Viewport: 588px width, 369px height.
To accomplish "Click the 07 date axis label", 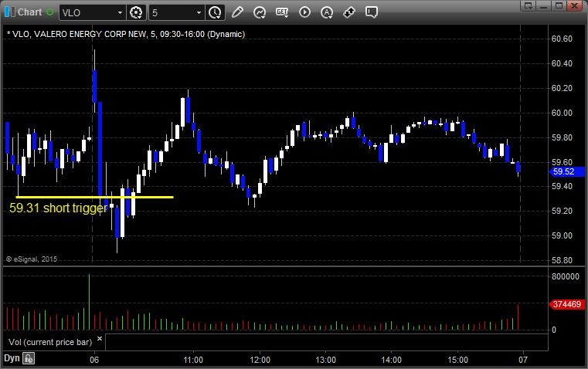I will point(523,360).
